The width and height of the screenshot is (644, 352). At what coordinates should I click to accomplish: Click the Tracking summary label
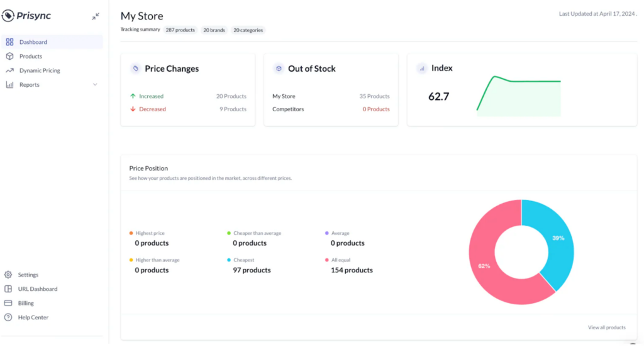(140, 30)
